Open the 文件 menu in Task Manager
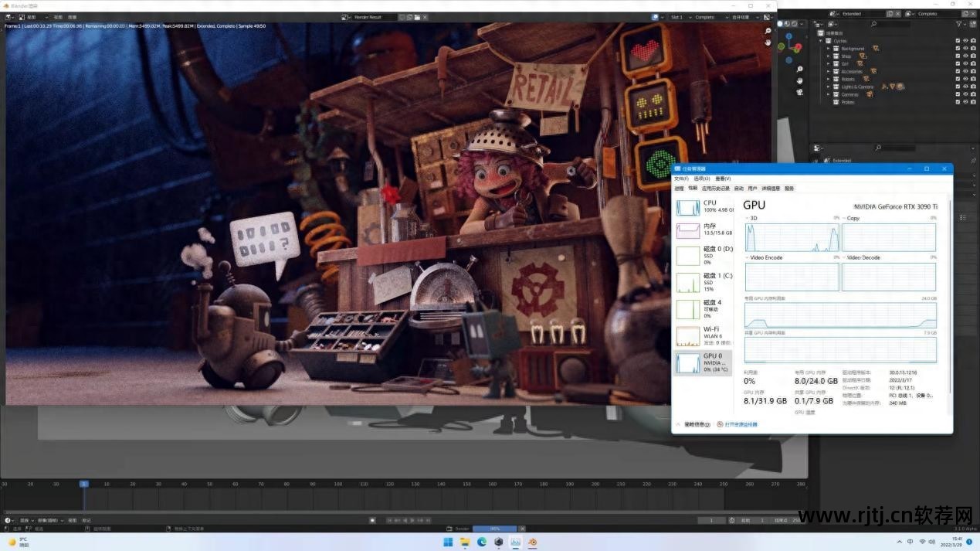The height and width of the screenshot is (551, 980). coord(680,179)
